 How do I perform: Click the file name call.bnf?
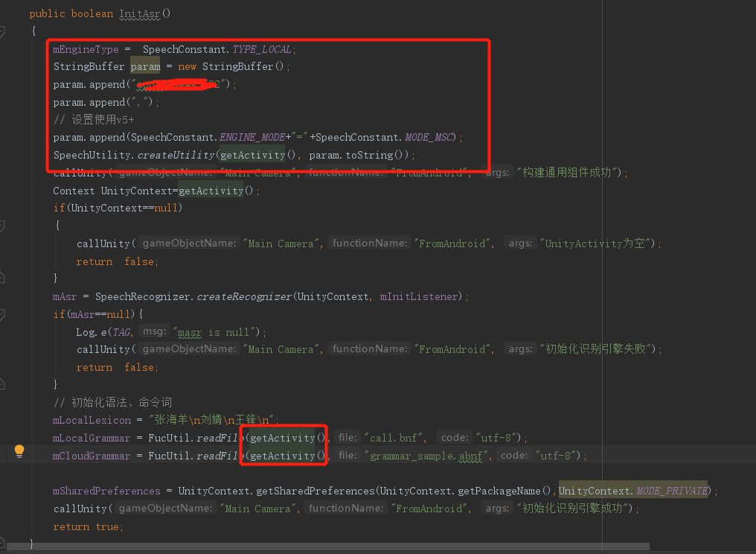tap(393, 438)
